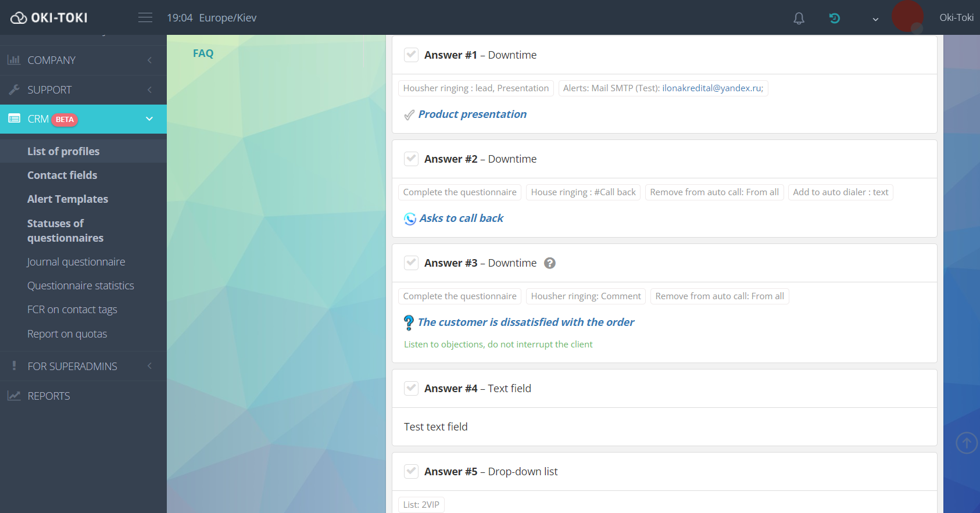The image size is (980, 513).
Task: Select Alert Templates in the sidebar
Action: pos(67,199)
